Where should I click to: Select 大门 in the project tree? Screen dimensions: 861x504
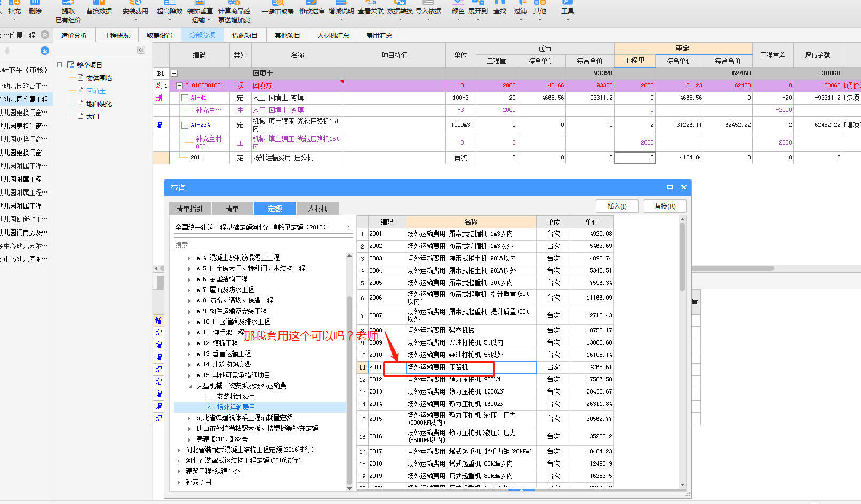[x=93, y=116]
